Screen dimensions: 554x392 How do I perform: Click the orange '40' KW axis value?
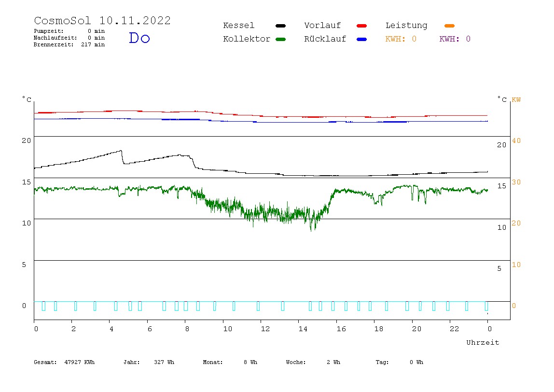pos(516,140)
